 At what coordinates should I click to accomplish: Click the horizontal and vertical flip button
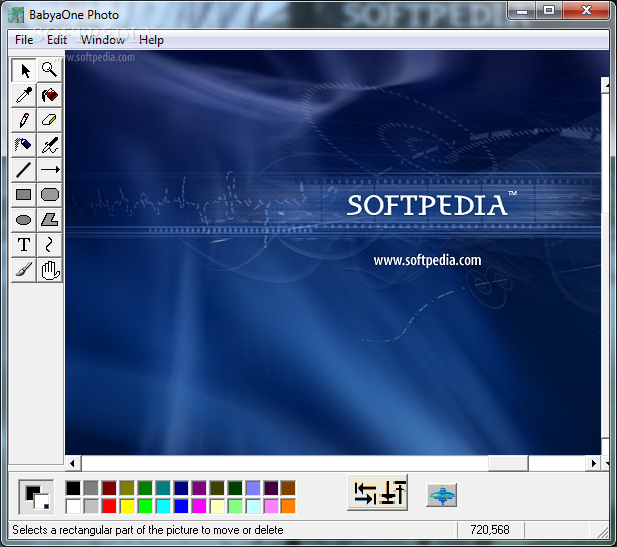[x=377, y=493]
